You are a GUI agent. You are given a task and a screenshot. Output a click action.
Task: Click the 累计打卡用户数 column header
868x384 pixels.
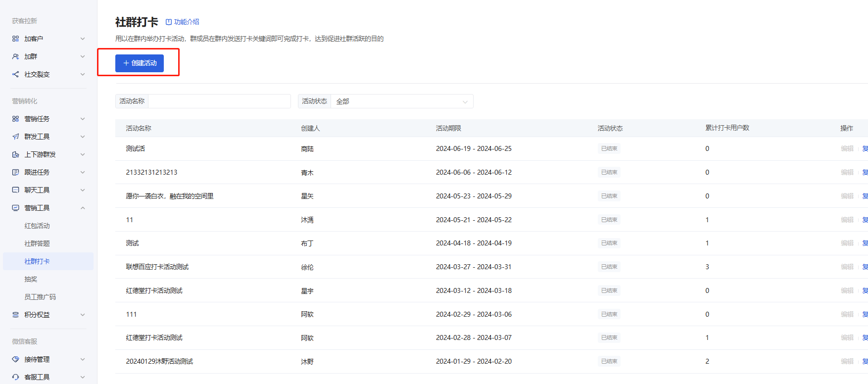click(727, 128)
